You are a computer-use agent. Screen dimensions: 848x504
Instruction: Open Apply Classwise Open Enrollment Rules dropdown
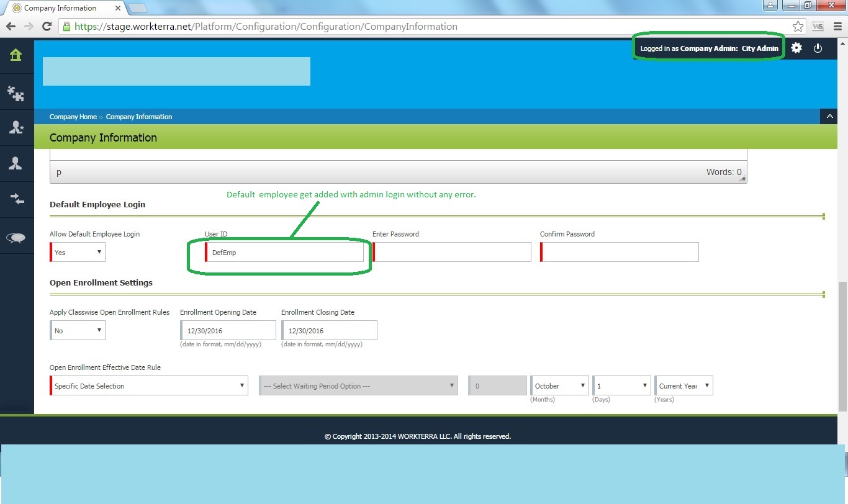click(x=78, y=331)
